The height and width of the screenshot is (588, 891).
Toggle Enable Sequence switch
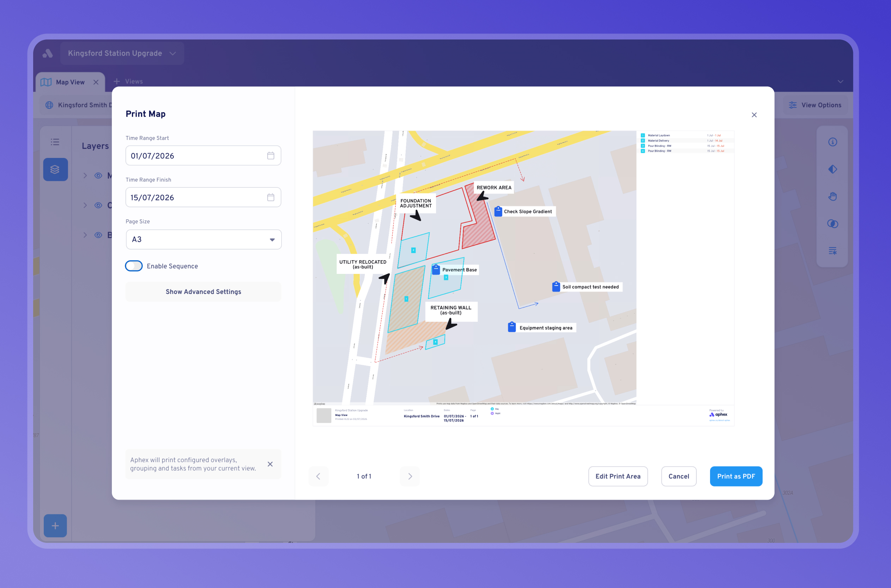(134, 266)
